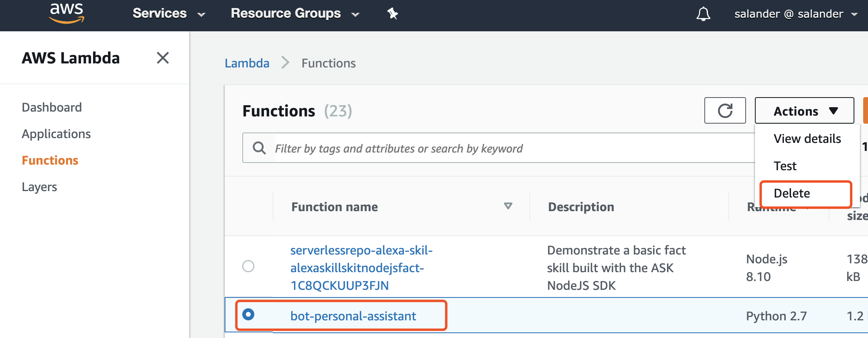This screenshot has width=868, height=338.
Task: Open the serverlessrepo-alexa-skil function link
Action: point(361,268)
